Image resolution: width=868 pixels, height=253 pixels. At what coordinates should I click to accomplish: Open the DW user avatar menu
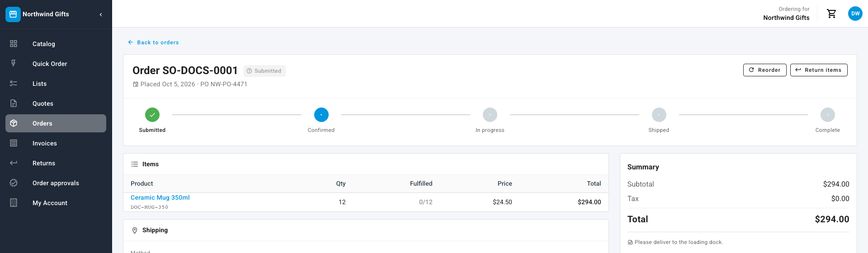click(x=855, y=14)
